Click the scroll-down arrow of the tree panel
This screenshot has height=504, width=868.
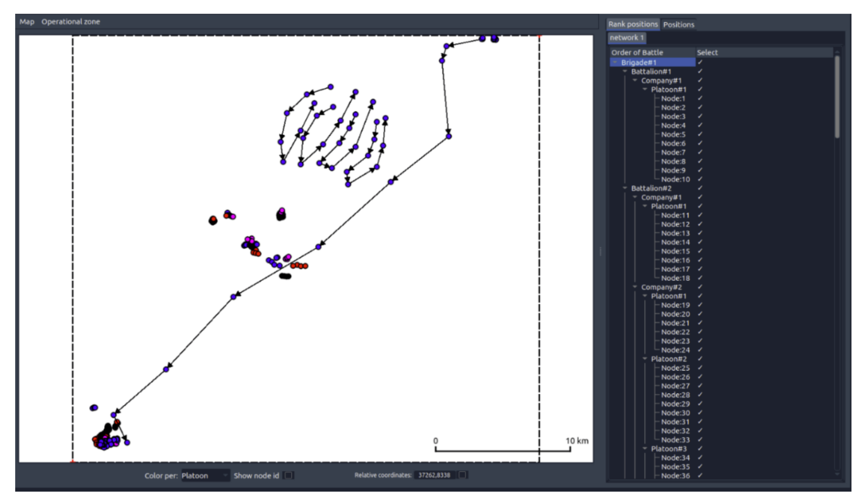tap(837, 474)
